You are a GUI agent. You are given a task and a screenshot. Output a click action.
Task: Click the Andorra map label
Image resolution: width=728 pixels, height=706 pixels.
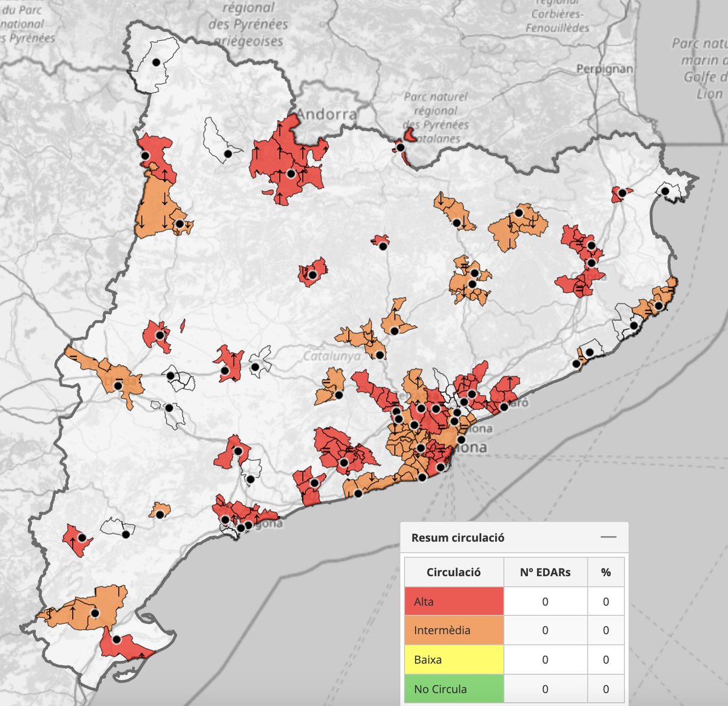327,113
